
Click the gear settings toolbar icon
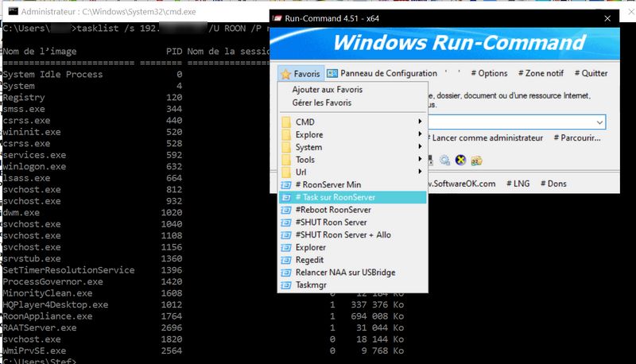point(444,161)
